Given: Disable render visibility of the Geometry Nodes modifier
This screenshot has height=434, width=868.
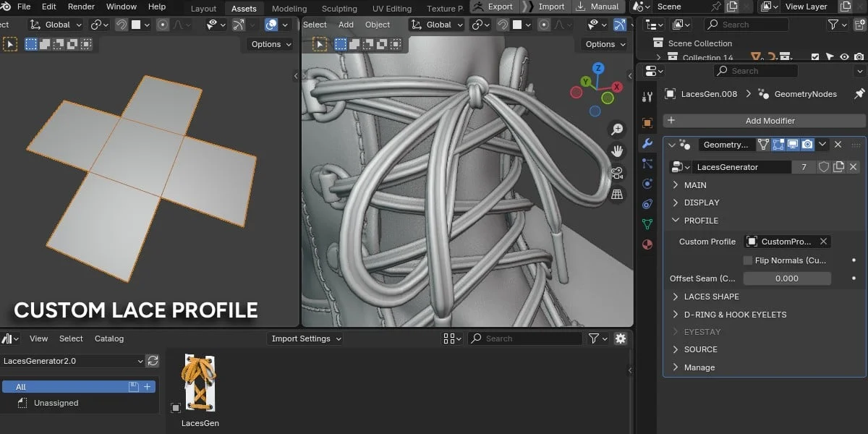Looking at the screenshot, I should (808, 144).
